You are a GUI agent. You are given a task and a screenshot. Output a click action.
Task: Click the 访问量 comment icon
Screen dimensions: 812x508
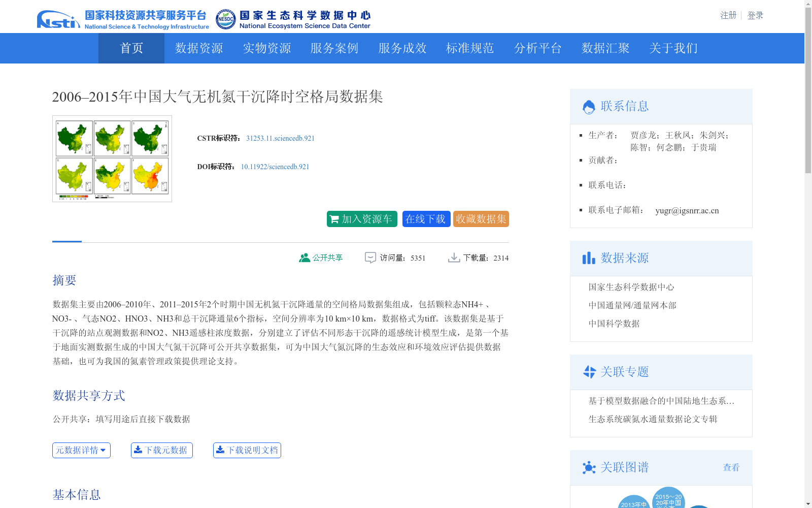370,258
